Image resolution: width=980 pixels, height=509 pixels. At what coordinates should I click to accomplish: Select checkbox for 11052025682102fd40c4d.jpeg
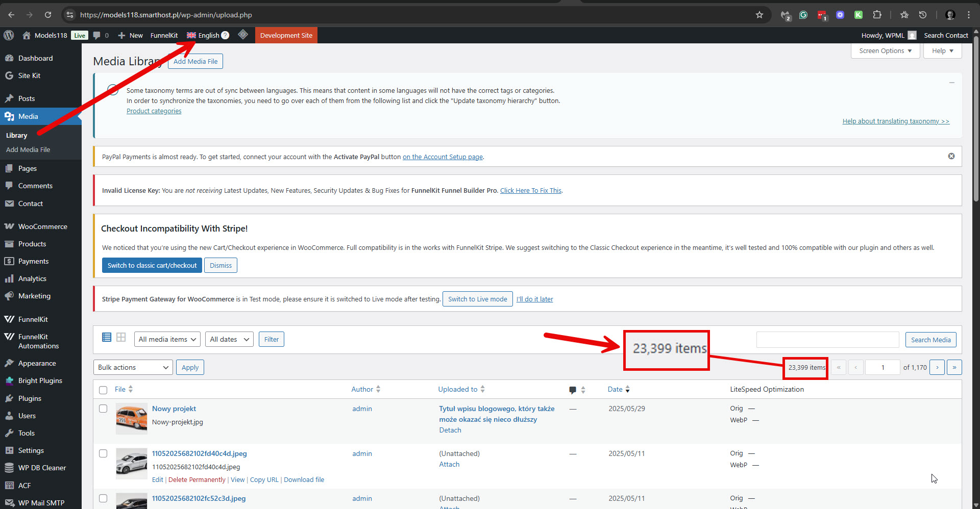[x=103, y=453]
